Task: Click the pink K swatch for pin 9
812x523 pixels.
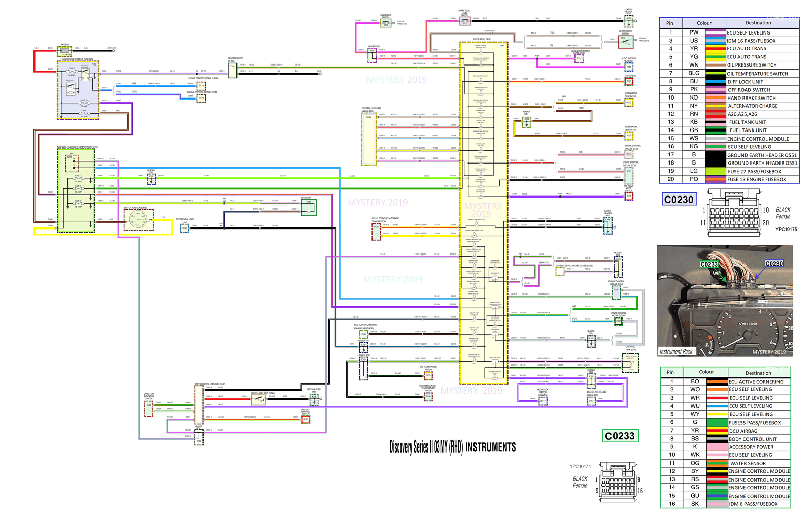Action: pos(717,447)
